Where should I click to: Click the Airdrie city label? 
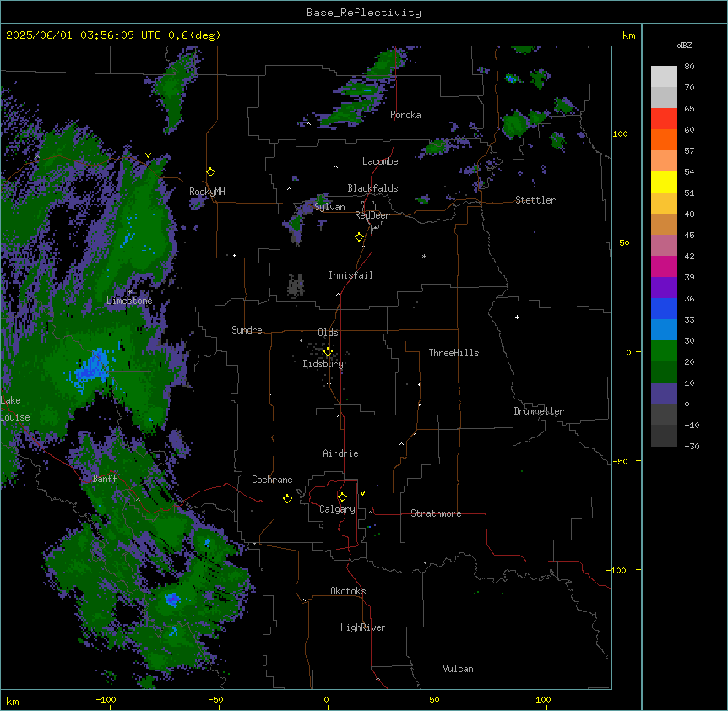340,453
